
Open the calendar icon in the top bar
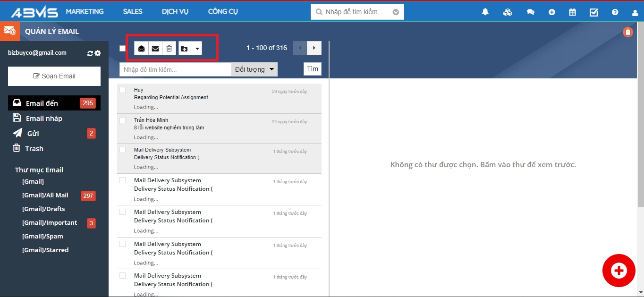572,12
